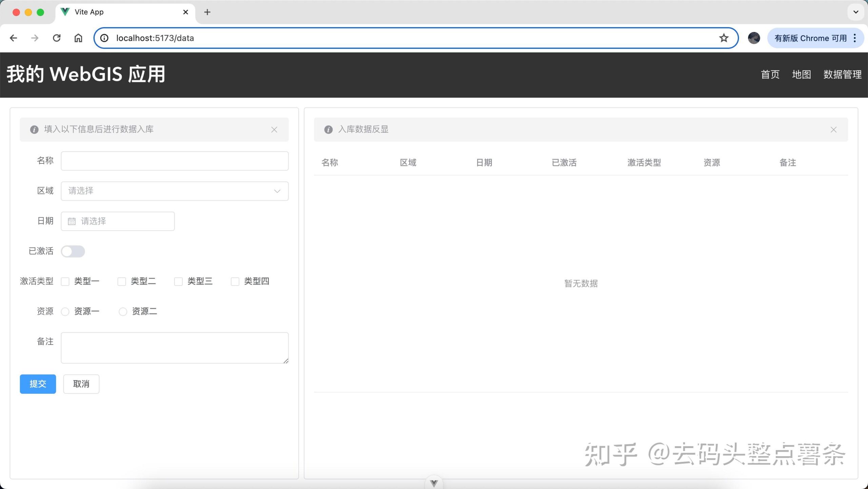Navigate to 首页

770,74
